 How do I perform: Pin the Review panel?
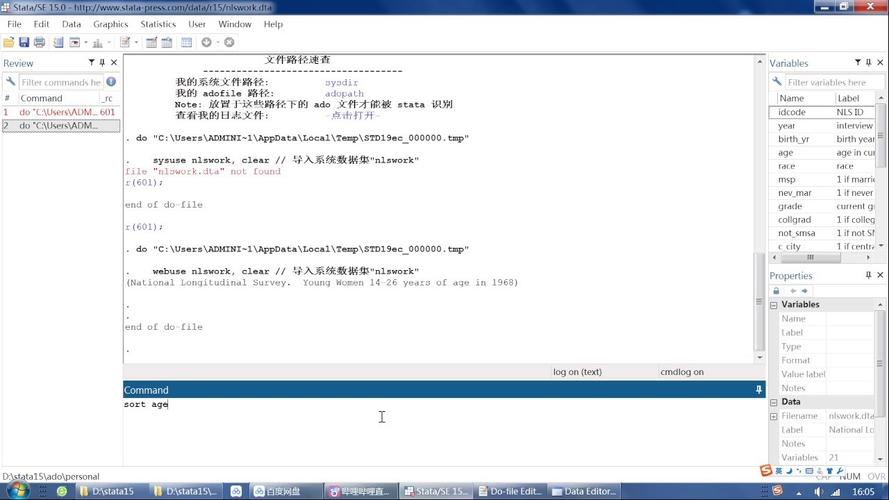102,62
